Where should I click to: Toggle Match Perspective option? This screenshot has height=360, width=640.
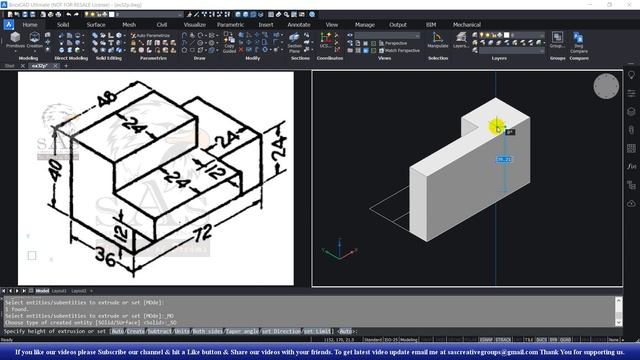pos(399,51)
